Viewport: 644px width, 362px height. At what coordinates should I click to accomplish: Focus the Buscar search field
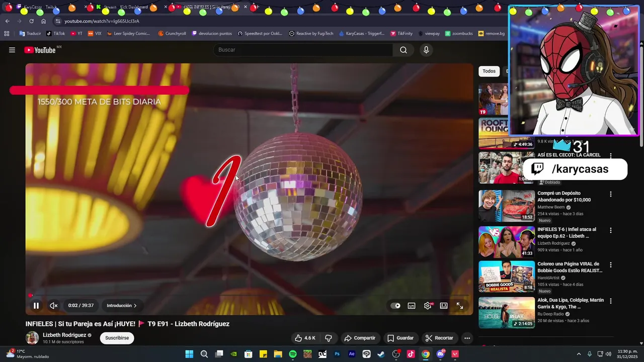click(303, 50)
